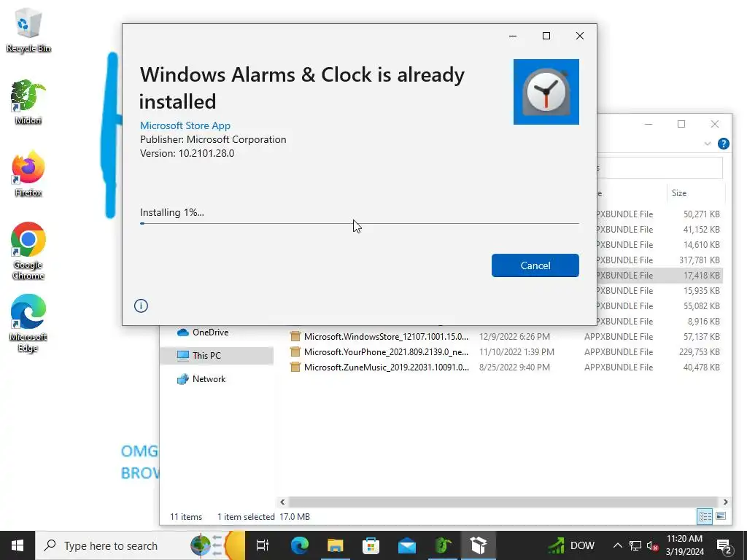747x560 pixels.
Task: Open the DOW stock widget
Action: [x=571, y=545]
